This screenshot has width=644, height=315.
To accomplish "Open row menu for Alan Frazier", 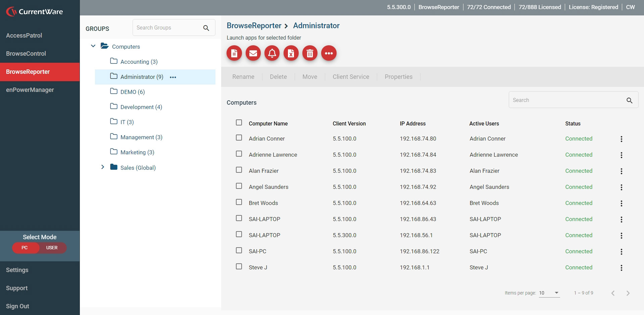I will coord(621,171).
